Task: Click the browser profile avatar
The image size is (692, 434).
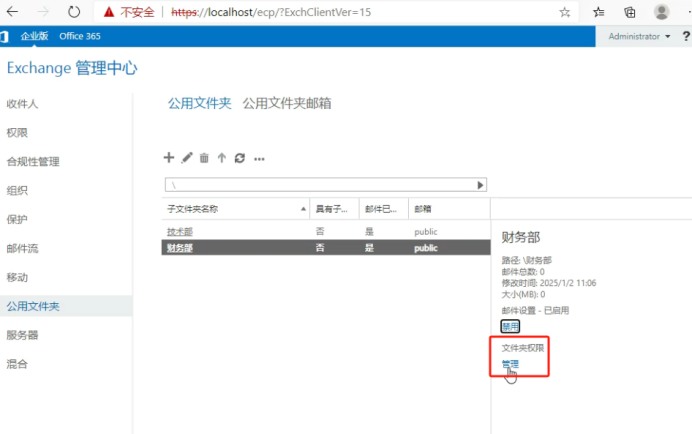Action: click(x=661, y=12)
